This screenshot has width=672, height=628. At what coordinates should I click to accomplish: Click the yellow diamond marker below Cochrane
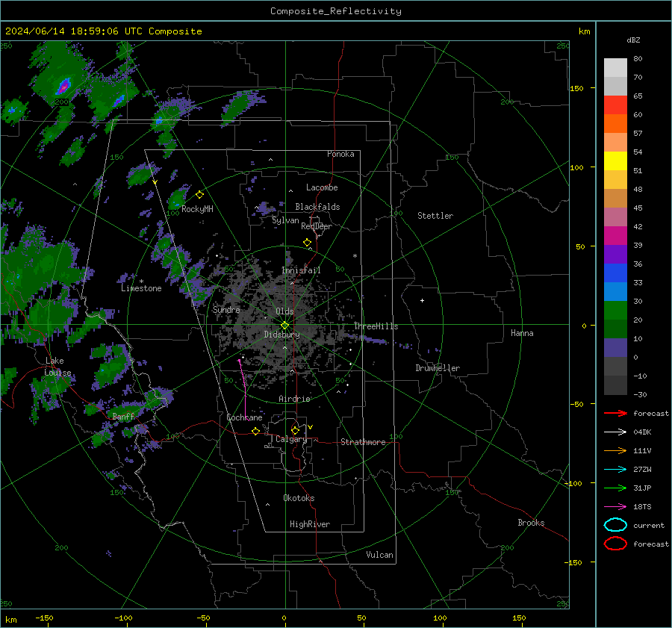pyautogui.click(x=255, y=432)
